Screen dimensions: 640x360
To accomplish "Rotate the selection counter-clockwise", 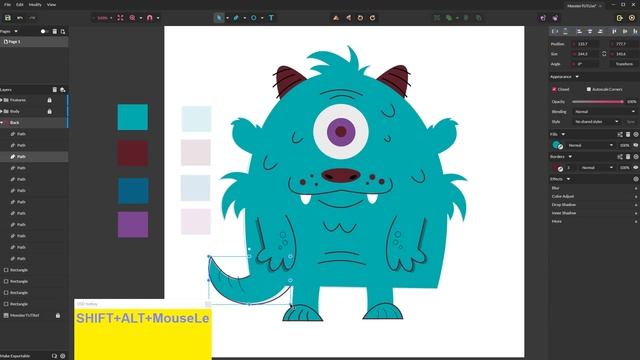I will [x=360, y=18].
